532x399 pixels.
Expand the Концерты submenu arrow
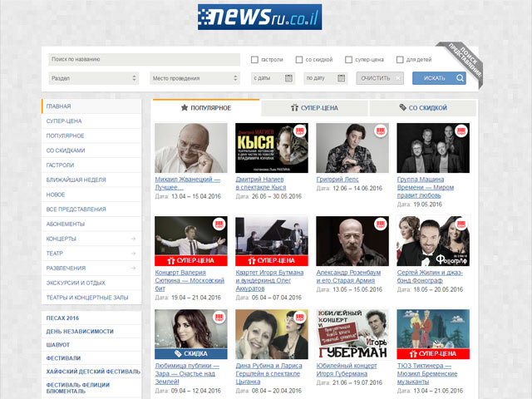pos(133,239)
